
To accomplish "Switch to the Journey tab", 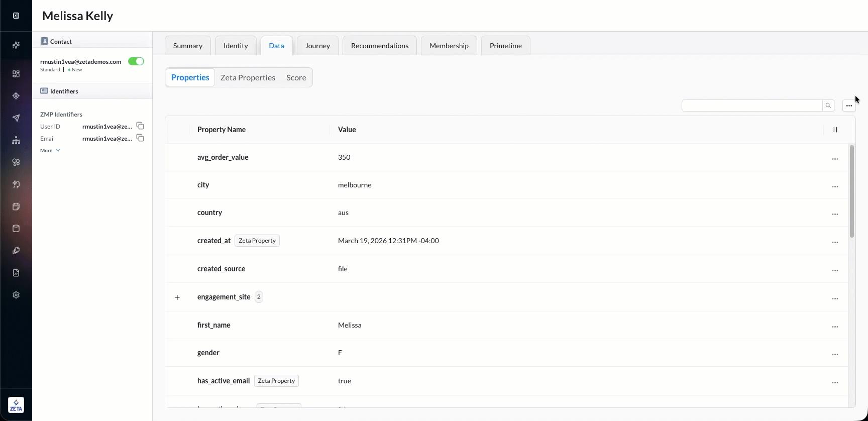I will pos(317,46).
